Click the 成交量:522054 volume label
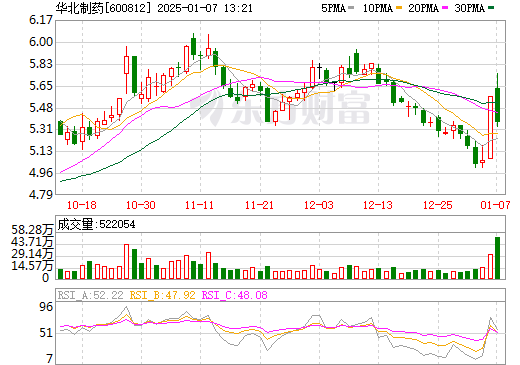Image resolution: width=520 pixels, height=365 pixels. 96,224
